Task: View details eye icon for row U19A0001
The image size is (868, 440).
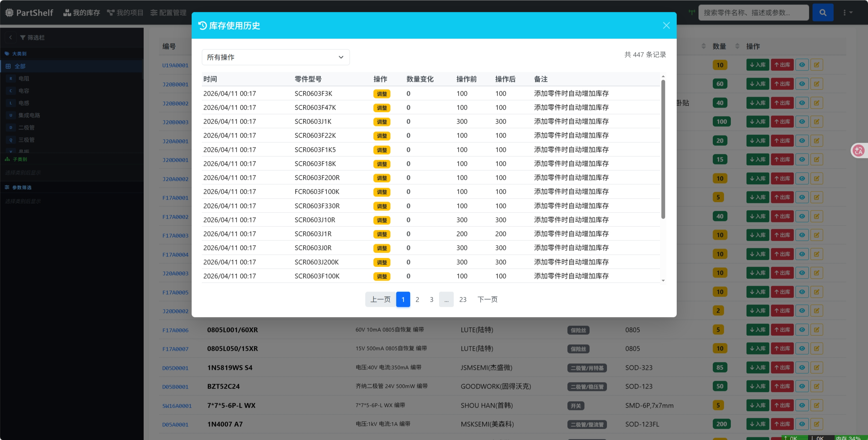Action: tap(802, 65)
